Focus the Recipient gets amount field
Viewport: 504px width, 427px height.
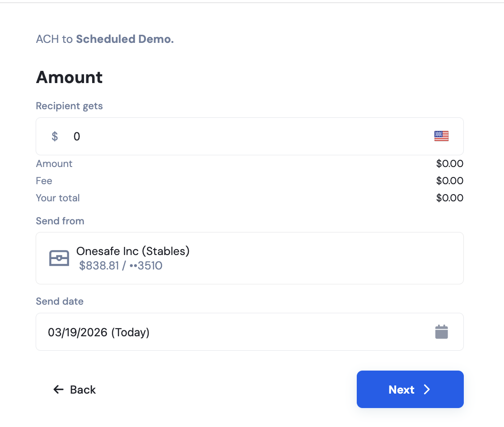point(249,136)
